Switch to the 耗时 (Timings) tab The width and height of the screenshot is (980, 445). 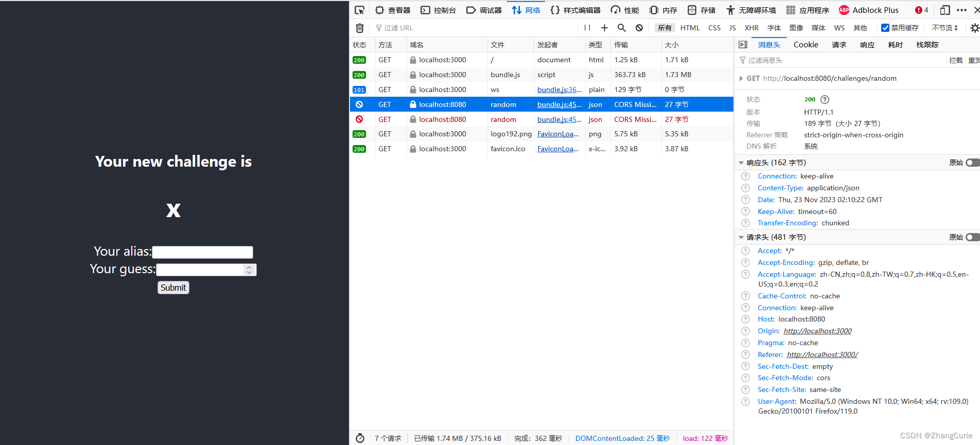896,45
